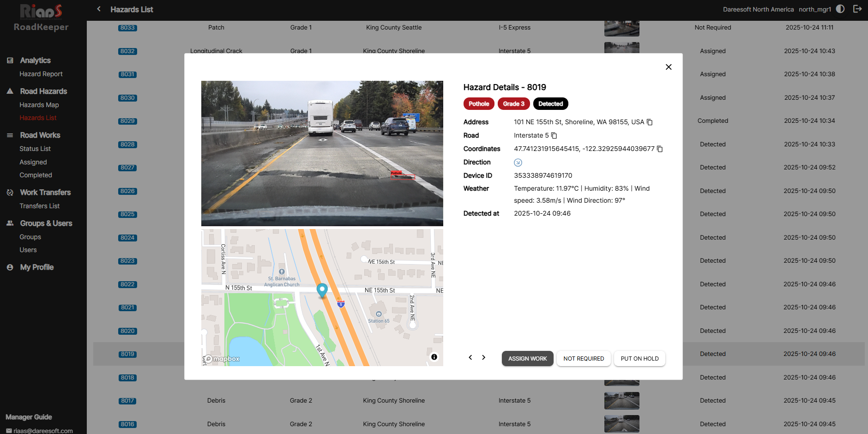This screenshot has height=434, width=868.
Task: Open Transfers List under Work Transfers
Action: [x=40, y=206]
